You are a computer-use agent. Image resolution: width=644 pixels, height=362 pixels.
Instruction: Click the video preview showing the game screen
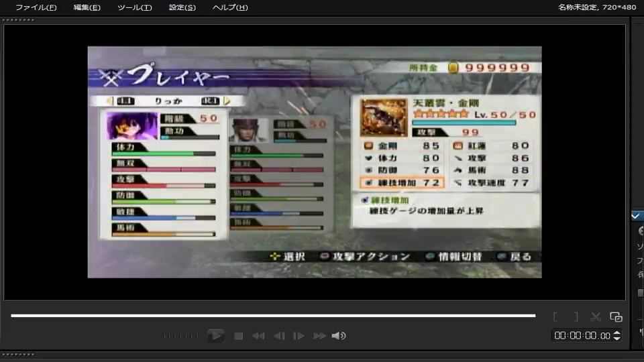click(315, 162)
